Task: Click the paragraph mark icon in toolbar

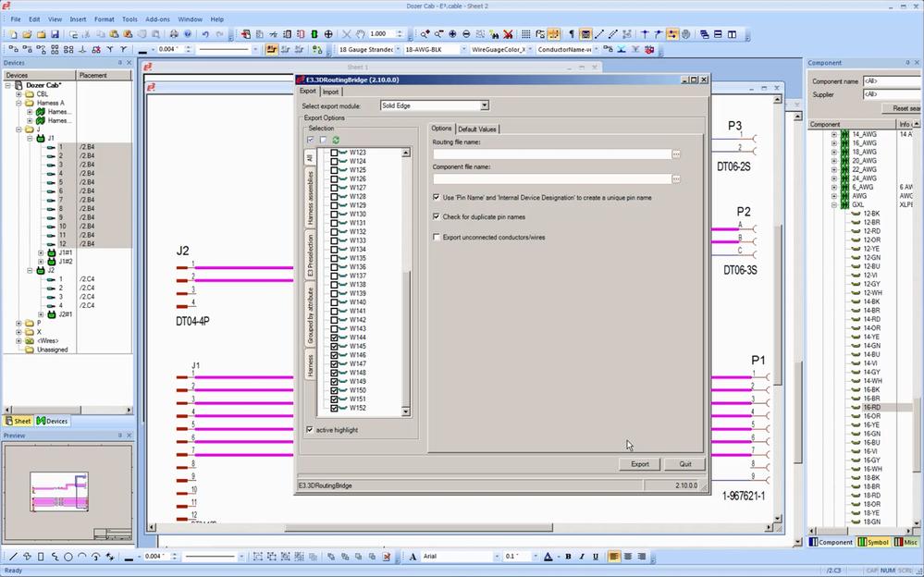Action: pos(571,35)
